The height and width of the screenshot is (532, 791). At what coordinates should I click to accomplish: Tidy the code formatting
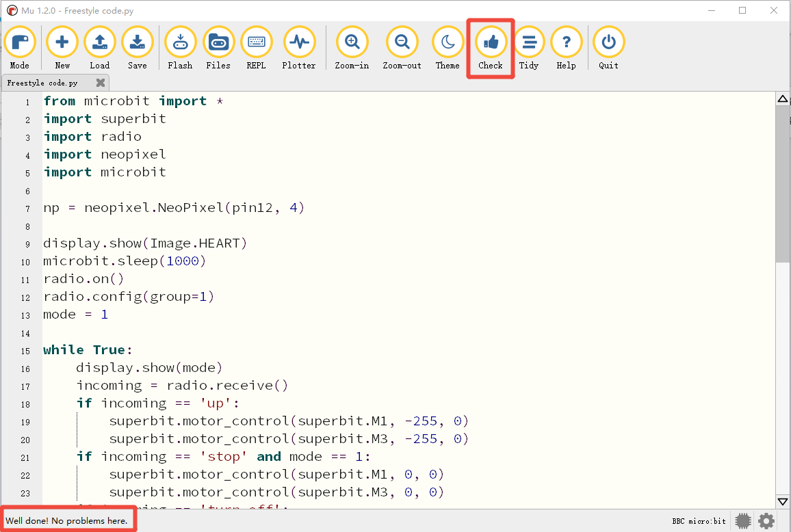pyautogui.click(x=529, y=48)
